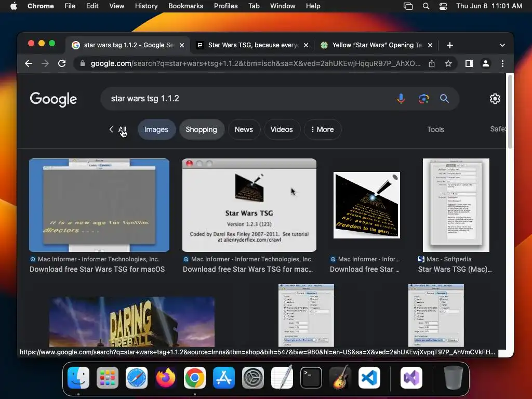532x399 pixels.
Task: Click the Chrome back arrow button
Action: coord(29,63)
